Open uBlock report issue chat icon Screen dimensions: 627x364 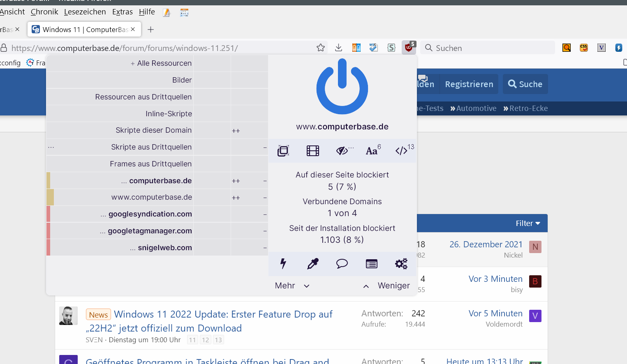[342, 264]
